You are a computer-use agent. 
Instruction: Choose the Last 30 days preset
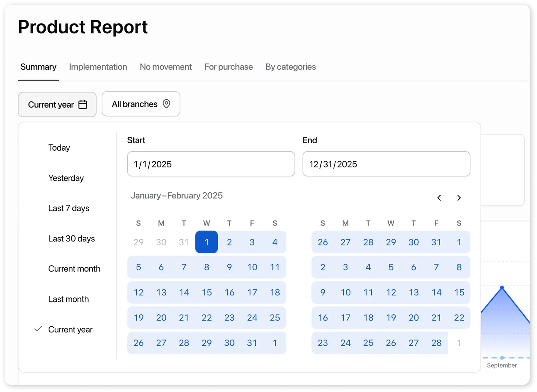71,238
